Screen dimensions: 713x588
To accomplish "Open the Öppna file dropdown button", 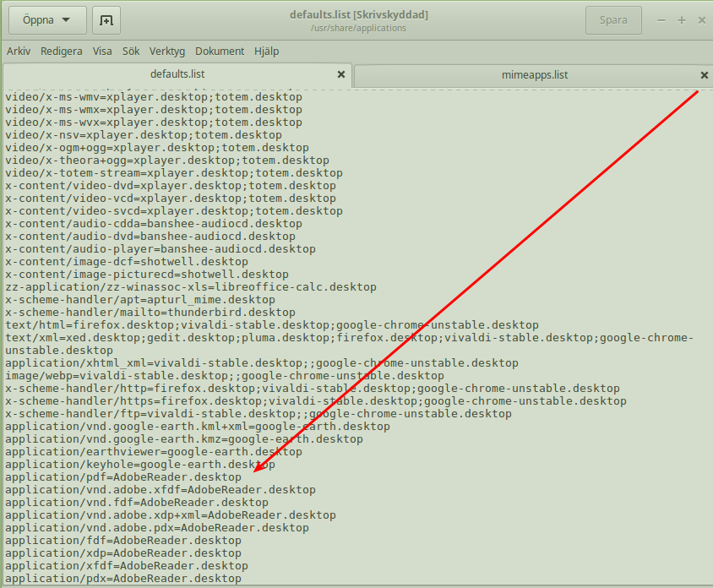I will pyautogui.click(x=47, y=20).
